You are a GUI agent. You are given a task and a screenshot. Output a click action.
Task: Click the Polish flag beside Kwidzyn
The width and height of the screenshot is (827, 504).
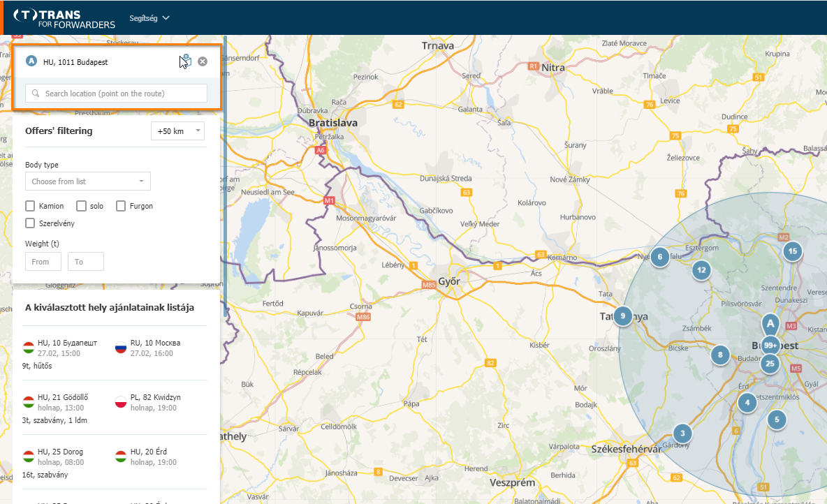[121, 402]
